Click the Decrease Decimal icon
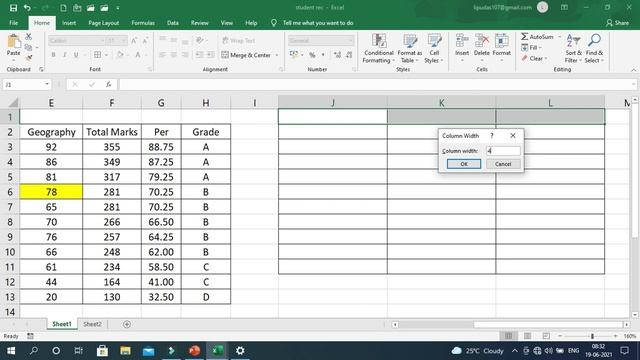The image size is (640, 360). [349, 55]
